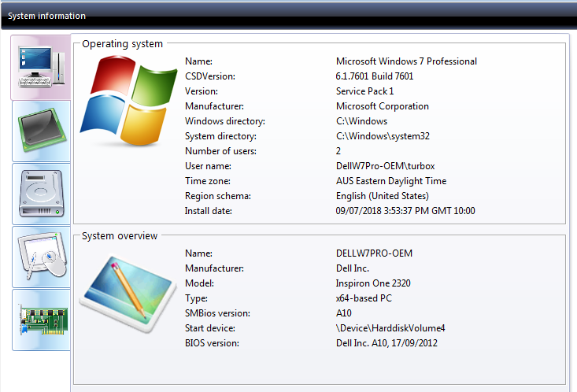Click the number of users value 2
Viewport: 577px width, 392px height.
338,151
